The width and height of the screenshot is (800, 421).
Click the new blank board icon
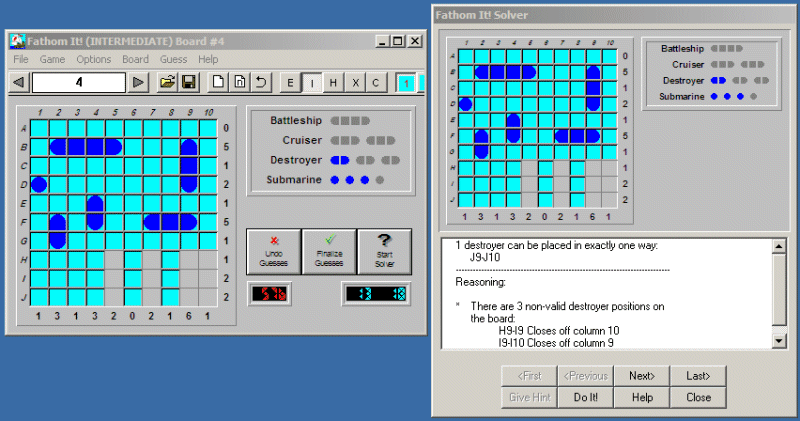click(x=218, y=82)
